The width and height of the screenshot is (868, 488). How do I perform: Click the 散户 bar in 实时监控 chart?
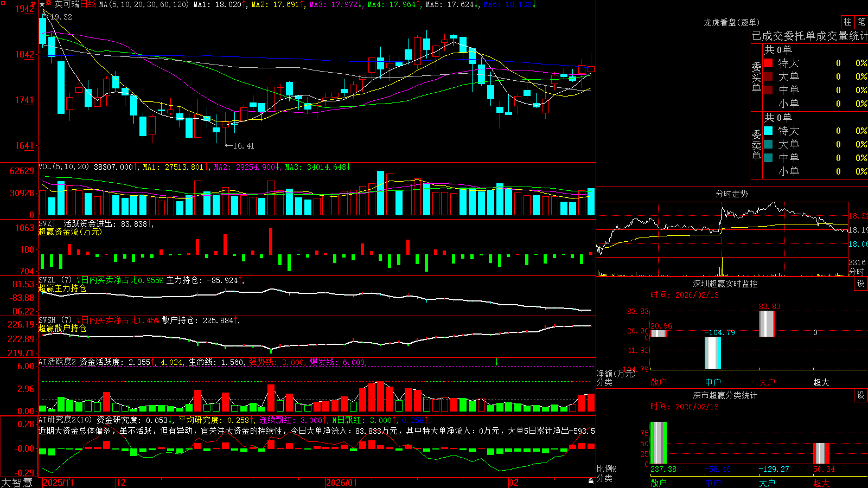pyautogui.click(x=659, y=333)
